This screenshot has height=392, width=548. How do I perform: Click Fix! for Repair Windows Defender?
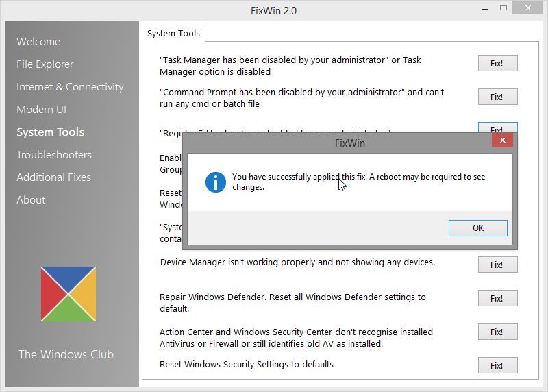tap(497, 298)
